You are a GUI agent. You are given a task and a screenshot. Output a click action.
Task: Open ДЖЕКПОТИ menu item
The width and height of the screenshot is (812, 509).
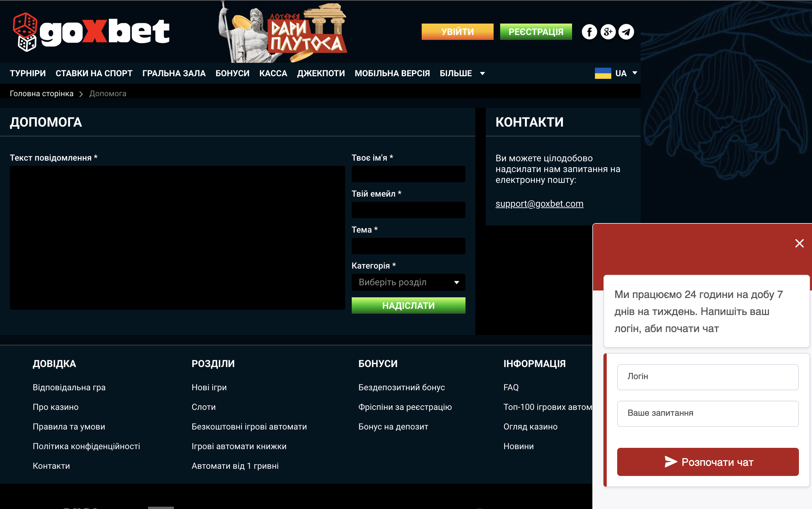[321, 73]
